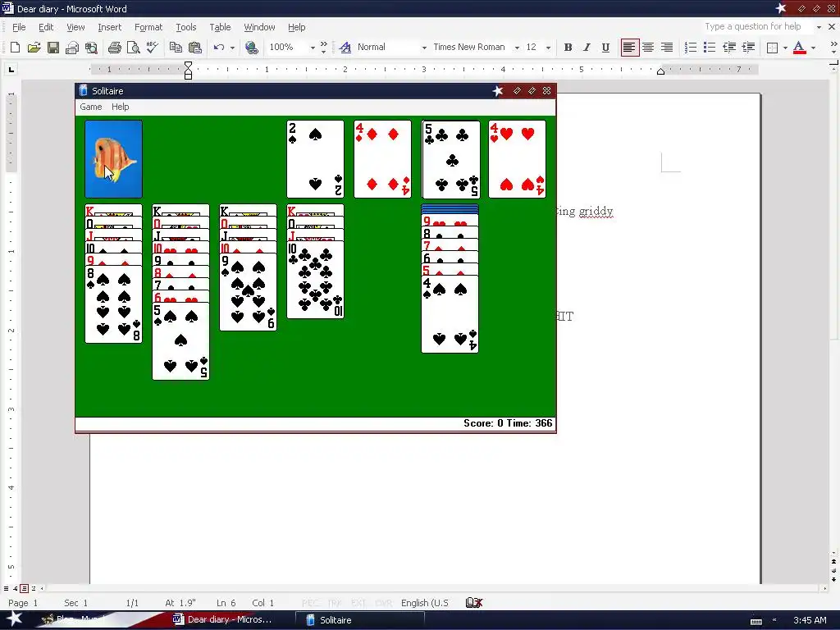Undo the last action
The width and height of the screenshot is (840, 630).
coord(218,47)
